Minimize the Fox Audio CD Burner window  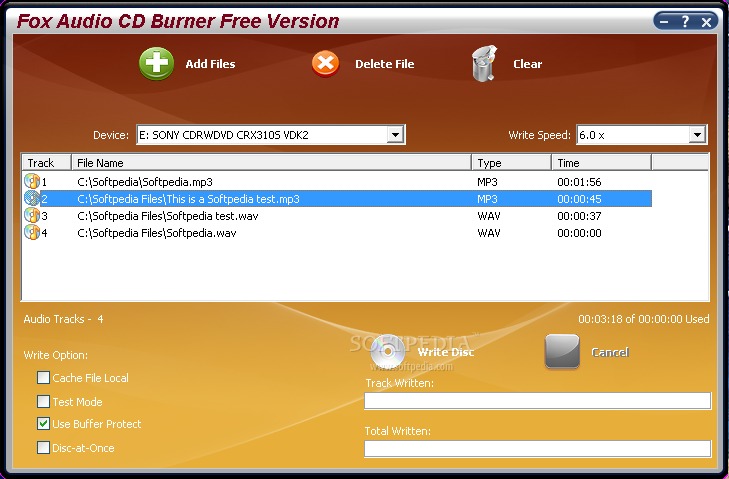[664, 21]
